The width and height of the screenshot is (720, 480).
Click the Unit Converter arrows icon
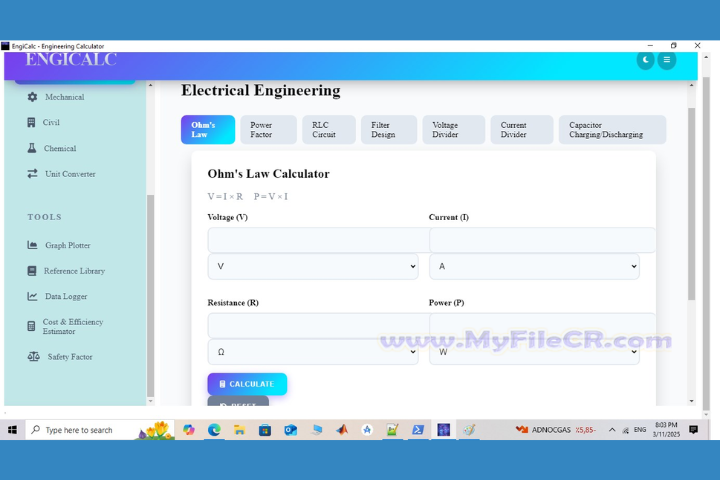tap(32, 174)
